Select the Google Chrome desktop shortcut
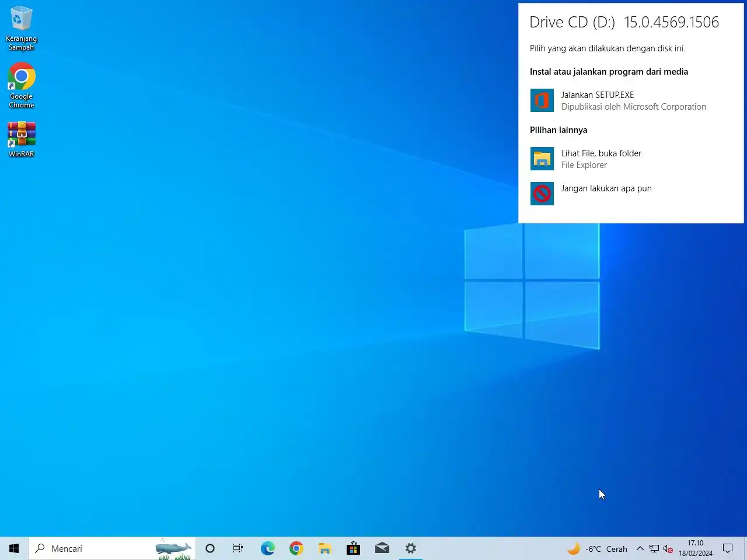 pyautogui.click(x=22, y=85)
